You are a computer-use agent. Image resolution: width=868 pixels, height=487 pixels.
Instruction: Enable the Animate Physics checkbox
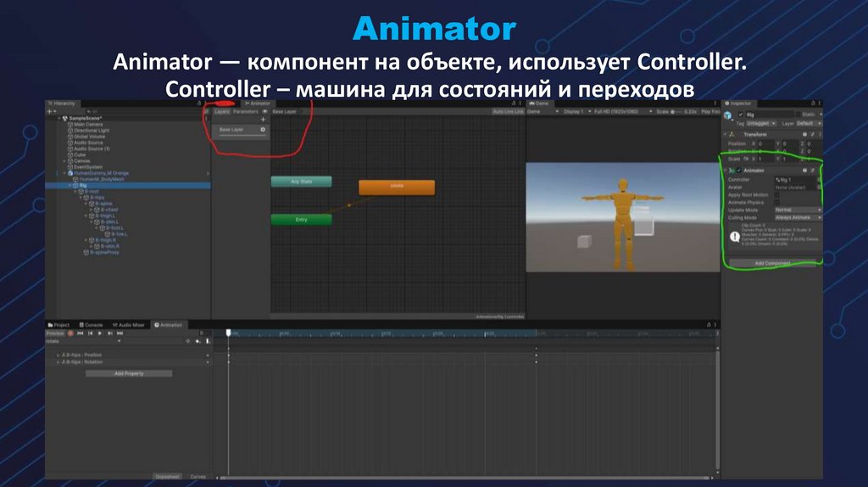pyautogui.click(x=777, y=203)
